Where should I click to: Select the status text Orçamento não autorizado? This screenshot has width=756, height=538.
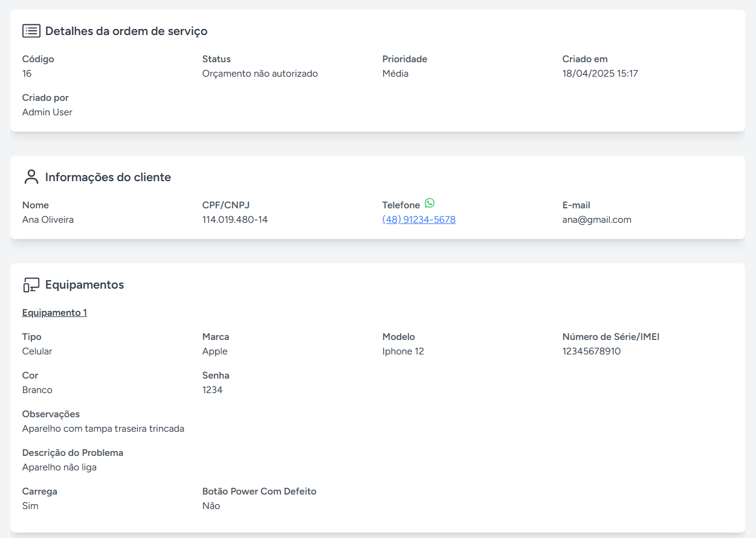click(260, 74)
